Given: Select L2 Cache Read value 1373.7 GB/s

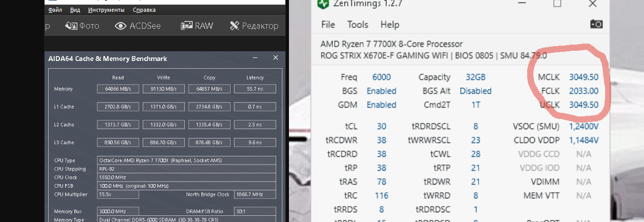Looking at the screenshot, I should (x=118, y=125).
